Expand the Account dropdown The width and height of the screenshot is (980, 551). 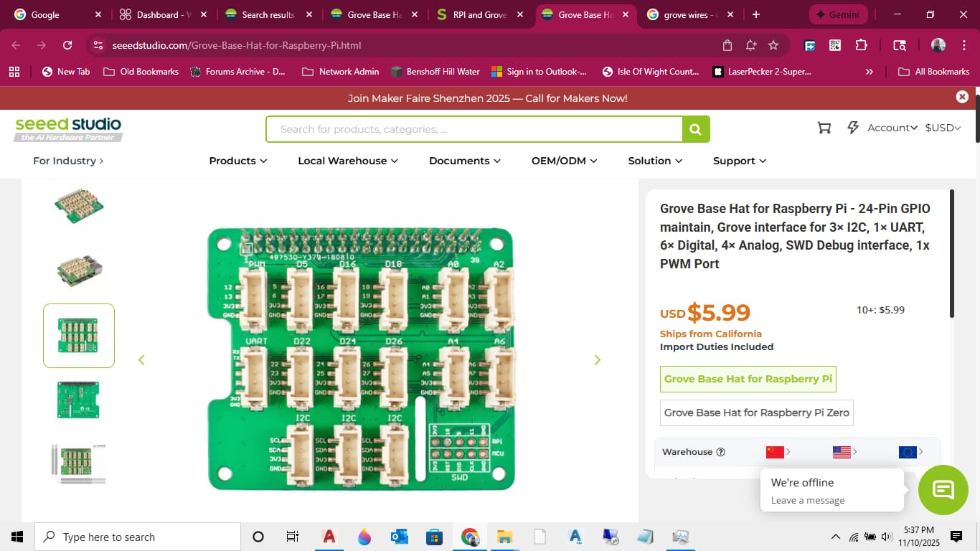pos(892,128)
